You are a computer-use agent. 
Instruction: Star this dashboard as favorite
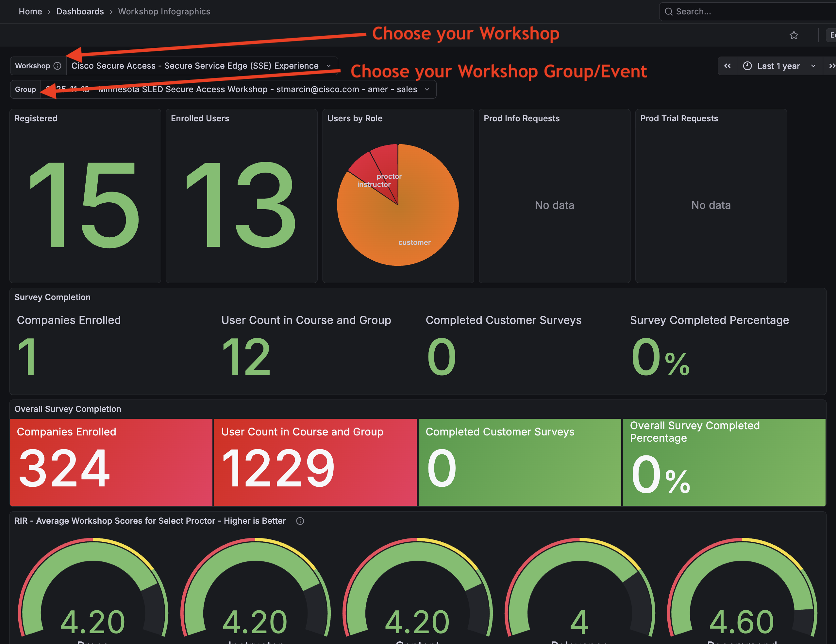[x=794, y=35]
